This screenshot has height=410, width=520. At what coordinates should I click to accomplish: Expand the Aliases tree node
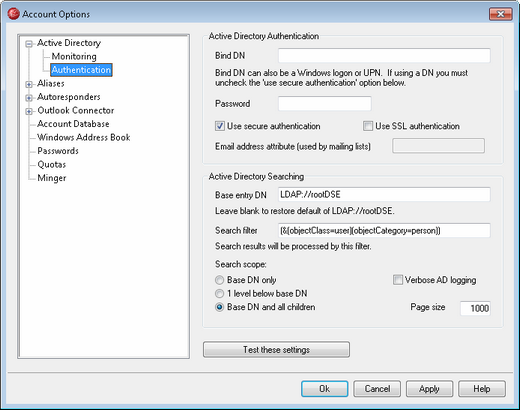point(29,84)
